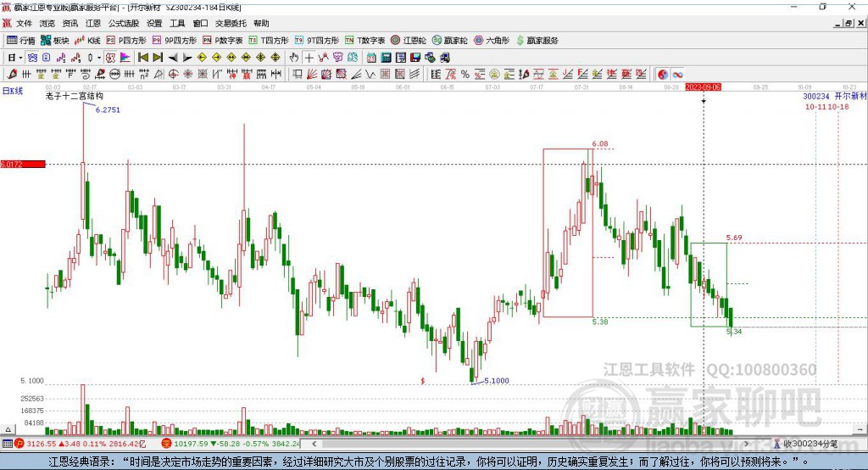Viewport: 868px width, 470px height.
Task: Open the T四方形 tool
Action: click(269, 41)
